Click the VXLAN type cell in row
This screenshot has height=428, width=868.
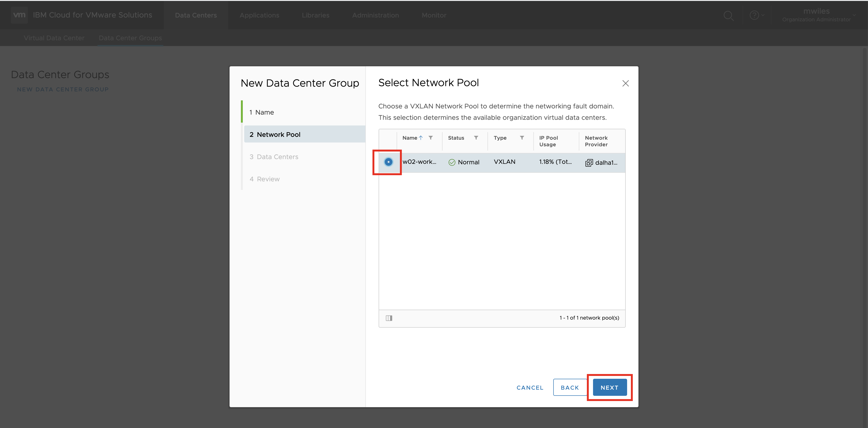(505, 162)
